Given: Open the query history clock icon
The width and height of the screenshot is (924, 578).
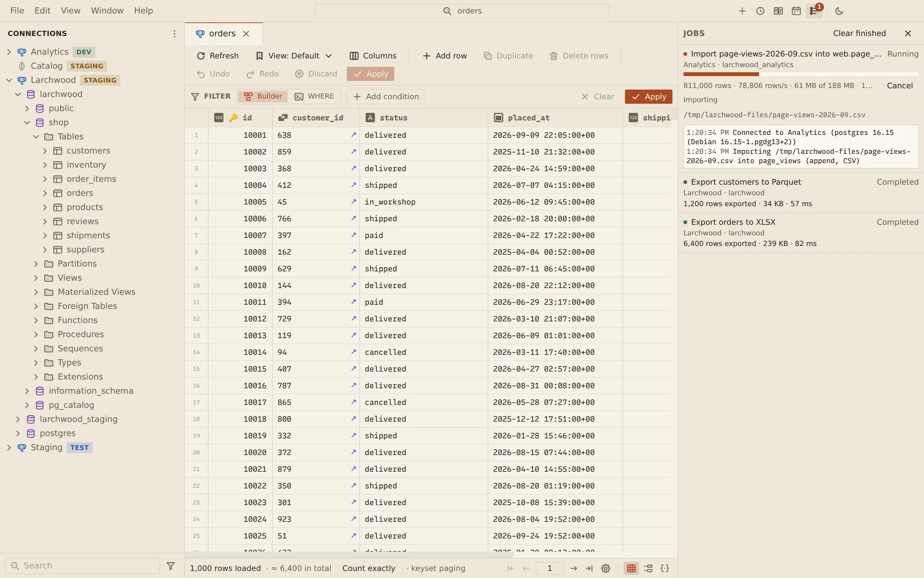Looking at the screenshot, I should 760,11.
